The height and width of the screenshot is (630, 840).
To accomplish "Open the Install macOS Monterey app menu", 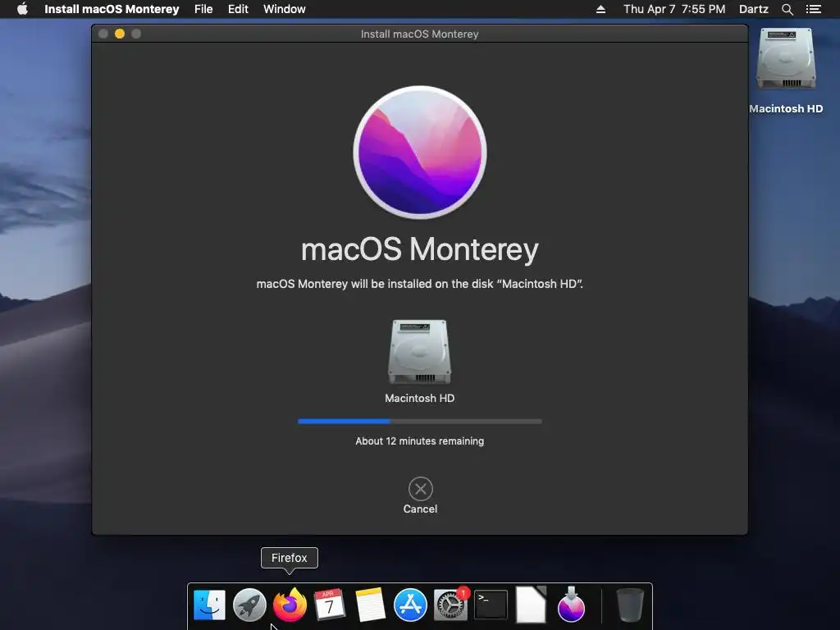I will point(112,9).
